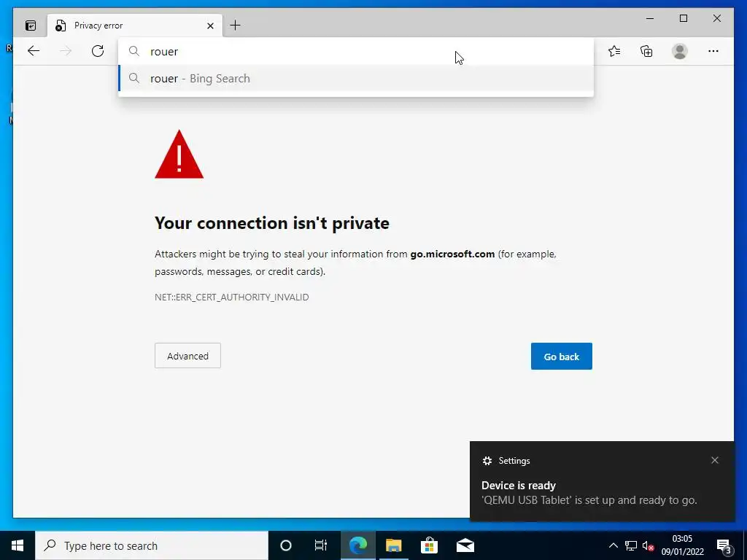Open the Device is ready notification
Screen dimensions: 747x560
tap(602, 481)
